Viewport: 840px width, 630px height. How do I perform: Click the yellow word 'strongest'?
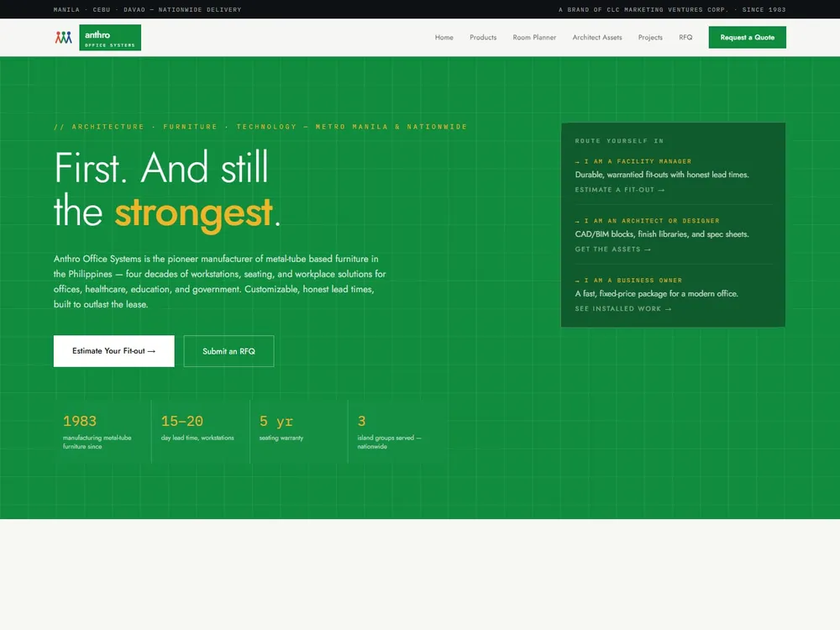coord(193,213)
